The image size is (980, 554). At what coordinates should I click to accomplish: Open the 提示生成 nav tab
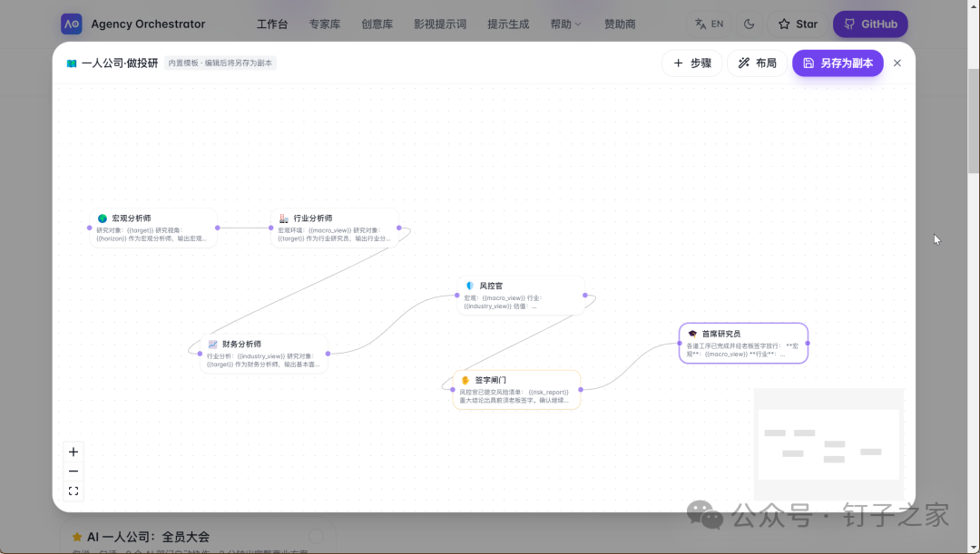(508, 24)
